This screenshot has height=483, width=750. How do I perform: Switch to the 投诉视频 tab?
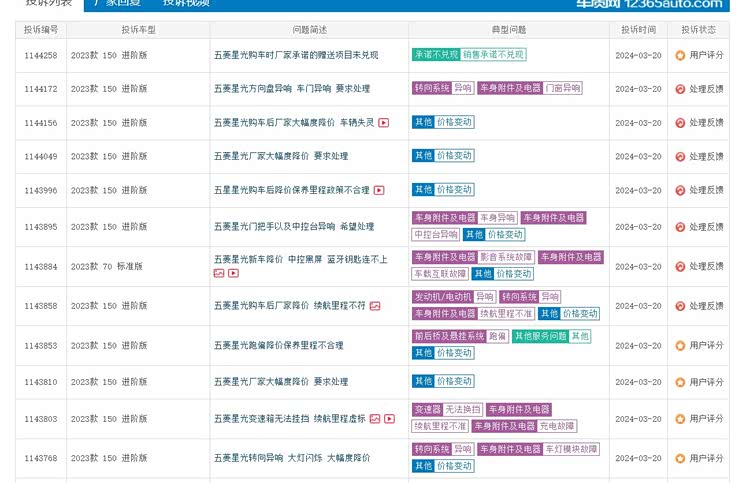186,3
